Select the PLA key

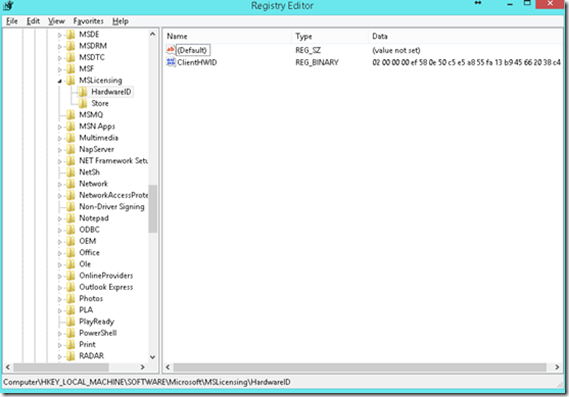[x=86, y=310]
